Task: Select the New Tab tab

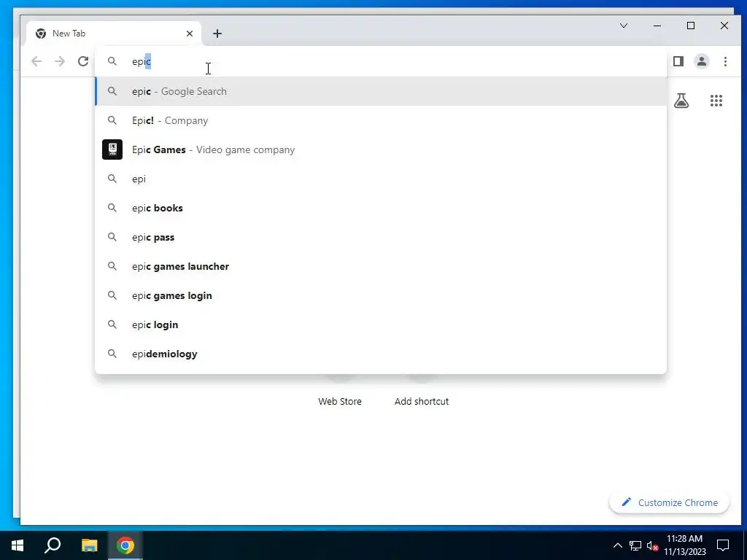Action: [113, 34]
